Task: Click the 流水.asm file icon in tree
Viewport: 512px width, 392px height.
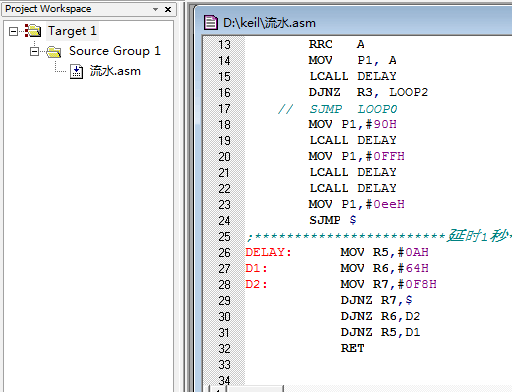Action: click(76, 71)
